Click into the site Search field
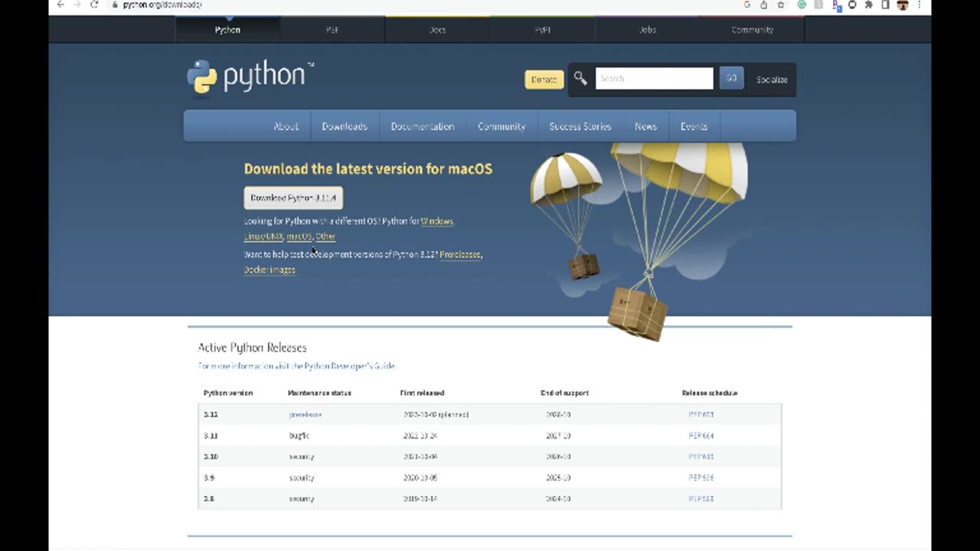980x551 pixels. pos(654,78)
